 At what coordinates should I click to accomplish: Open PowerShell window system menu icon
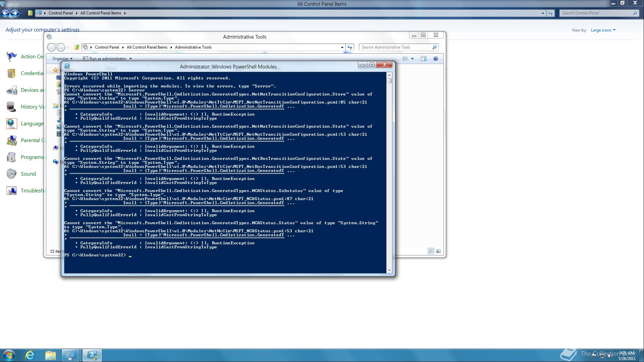[x=67, y=66]
